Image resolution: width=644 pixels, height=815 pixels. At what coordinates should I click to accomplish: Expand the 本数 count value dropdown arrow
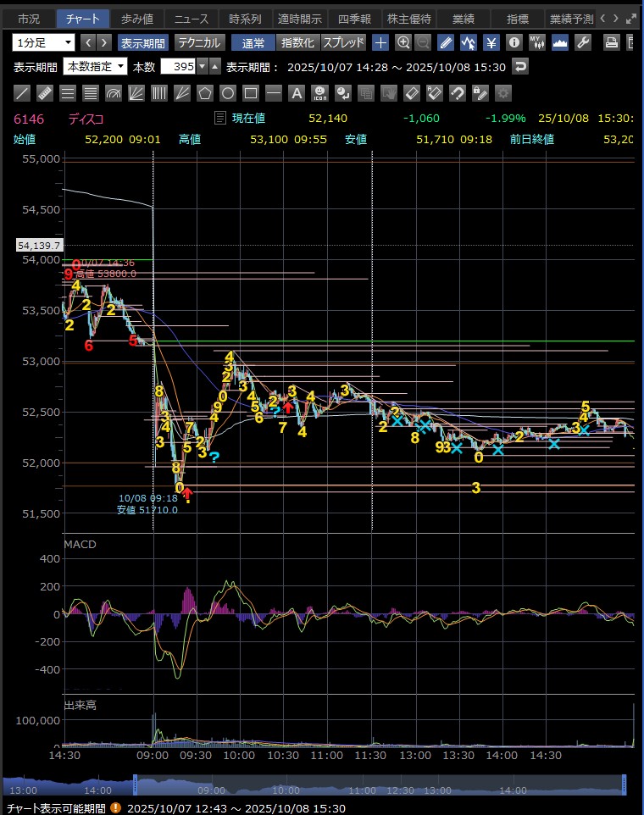214,66
